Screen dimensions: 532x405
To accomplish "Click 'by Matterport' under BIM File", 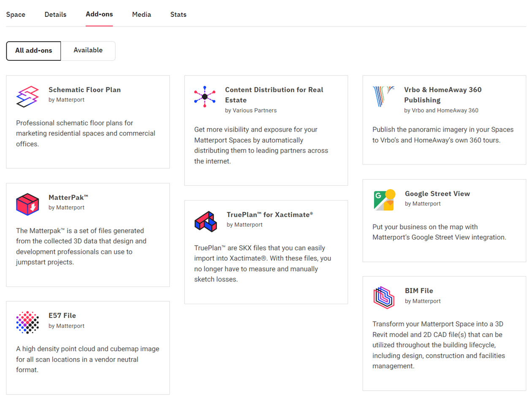I will (423, 301).
